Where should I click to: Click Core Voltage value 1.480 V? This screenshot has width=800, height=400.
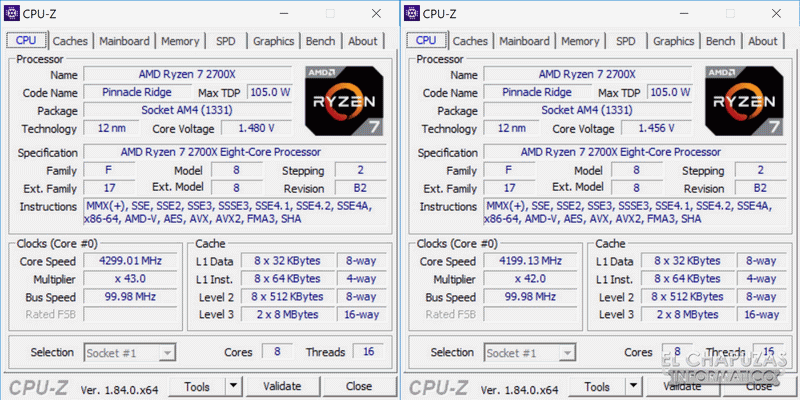tap(256, 128)
